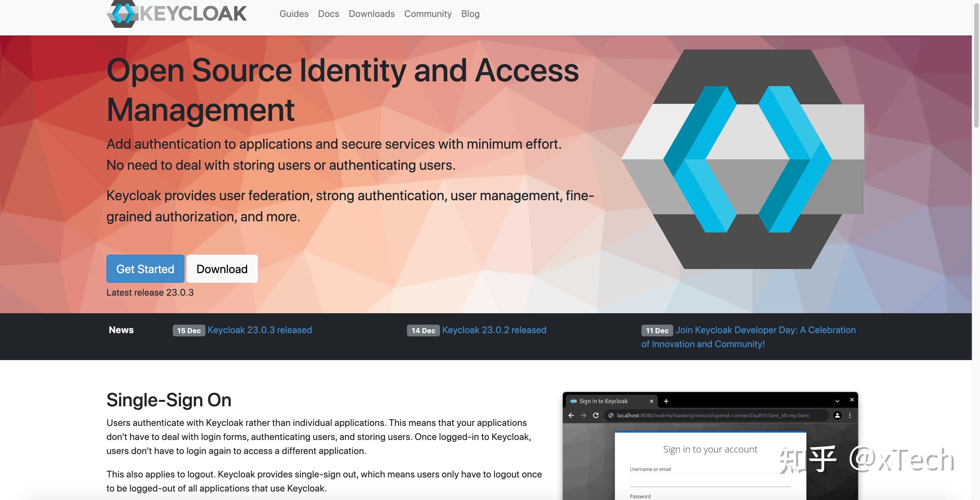This screenshot has height=500, width=980.
Task: Open Keycloak Developer Day news link
Action: point(765,330)
